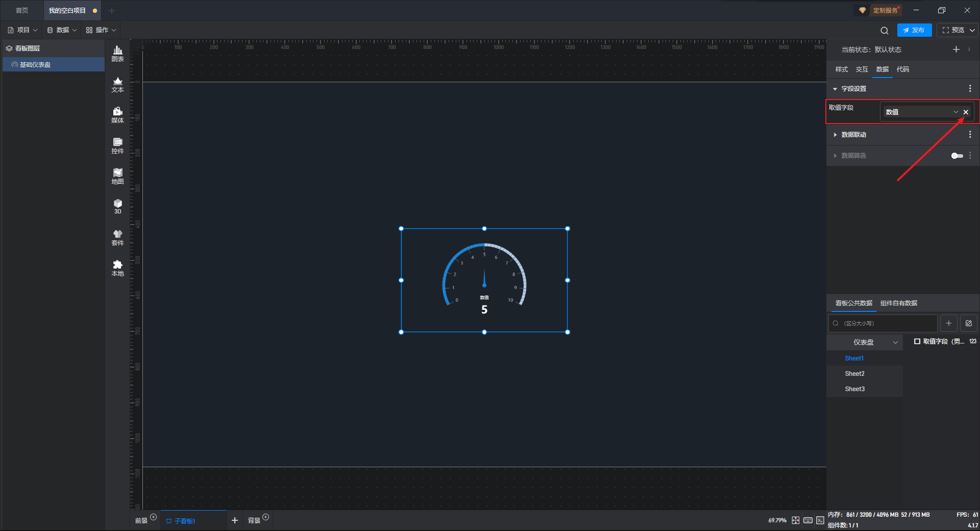
Task: Open the 控件 controls component panel
Action: (117, 146)
